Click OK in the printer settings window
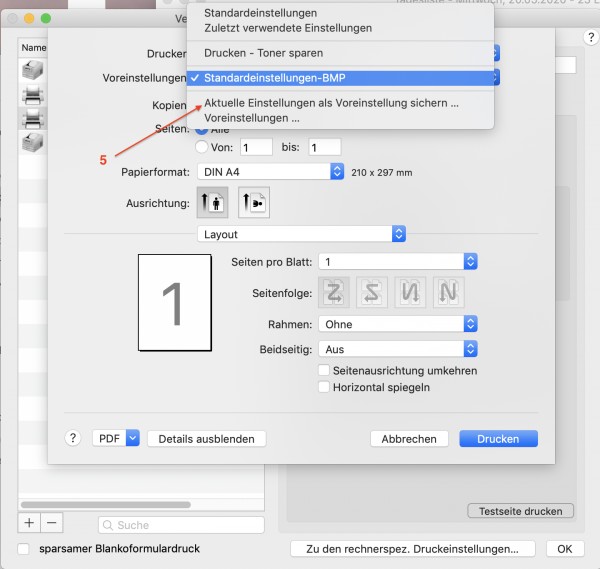600x569 pixels. pyautogui.click(x=565, y=549)
